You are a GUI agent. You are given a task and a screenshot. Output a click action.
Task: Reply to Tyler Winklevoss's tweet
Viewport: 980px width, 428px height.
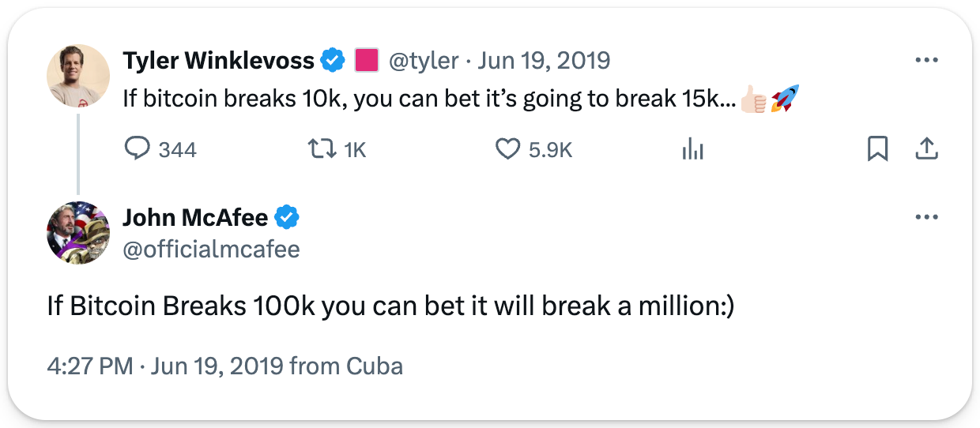click(x=138, y=149)
